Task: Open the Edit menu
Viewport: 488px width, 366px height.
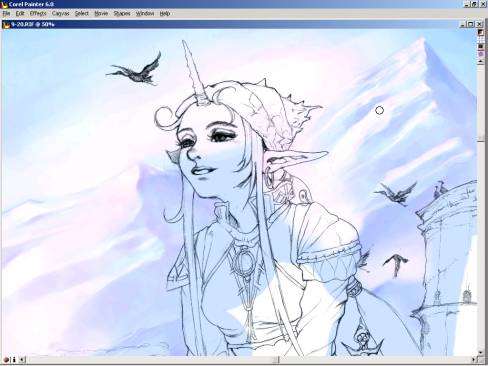Action: tap(20, 14)
